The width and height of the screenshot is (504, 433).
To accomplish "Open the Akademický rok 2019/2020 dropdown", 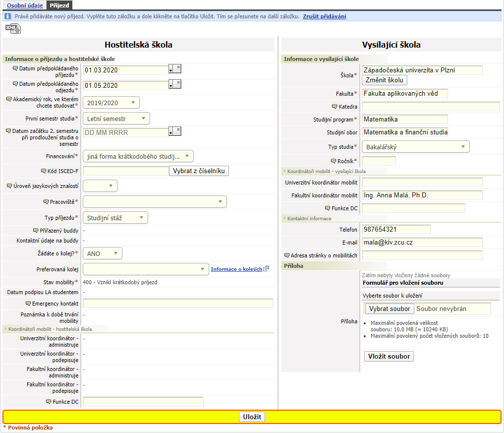I will [111, 103].
